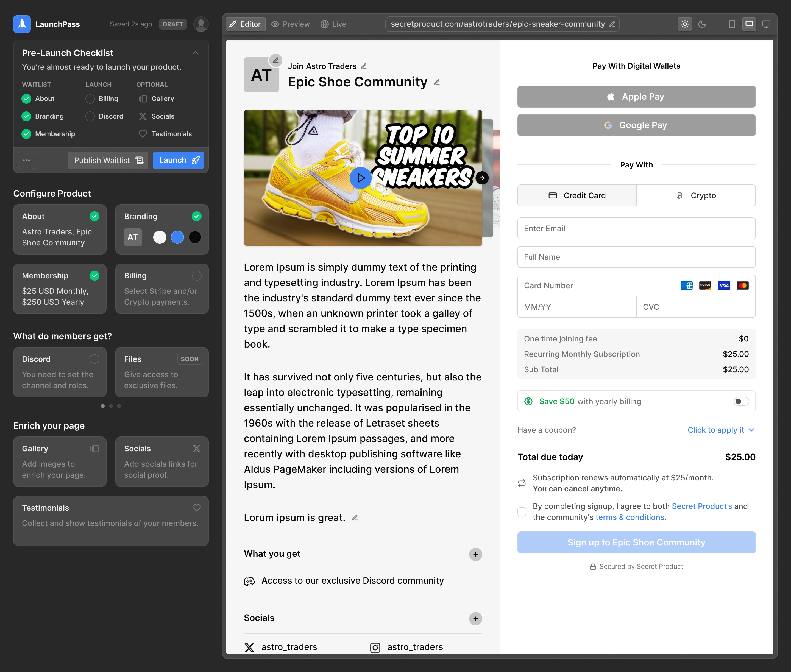The width and height of the screenshot is (791, 672).
Task: Select the desktop monitor view icon
Action: point(766,24)
